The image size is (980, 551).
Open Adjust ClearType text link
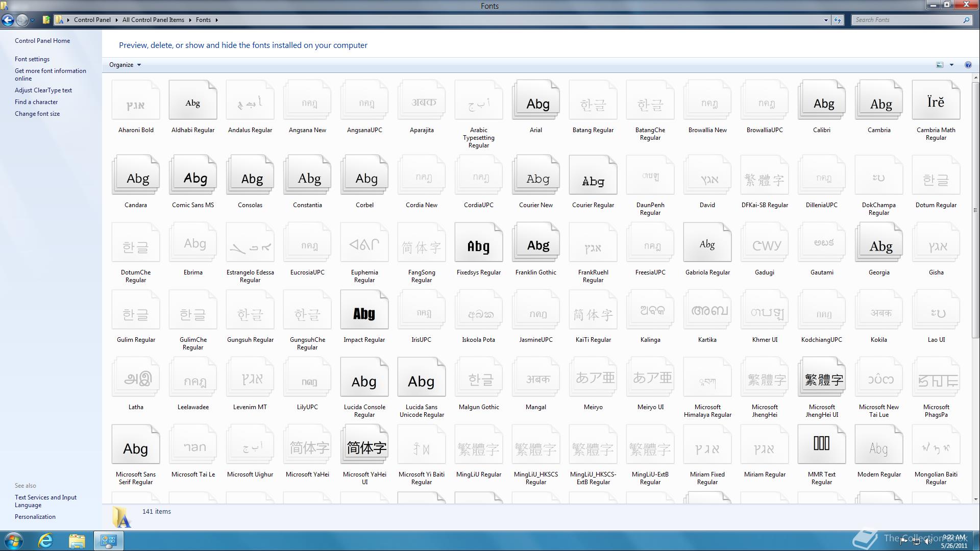point(43,90)
